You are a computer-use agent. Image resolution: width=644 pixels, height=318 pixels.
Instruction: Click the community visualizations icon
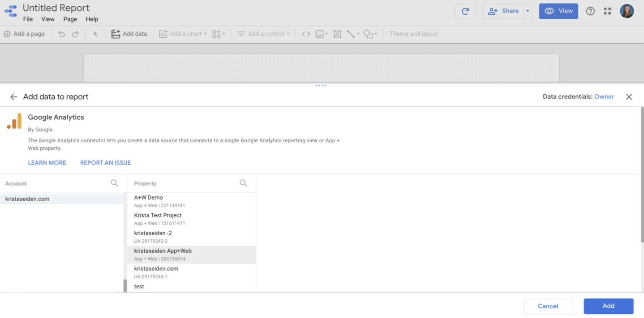coord(216,34)
